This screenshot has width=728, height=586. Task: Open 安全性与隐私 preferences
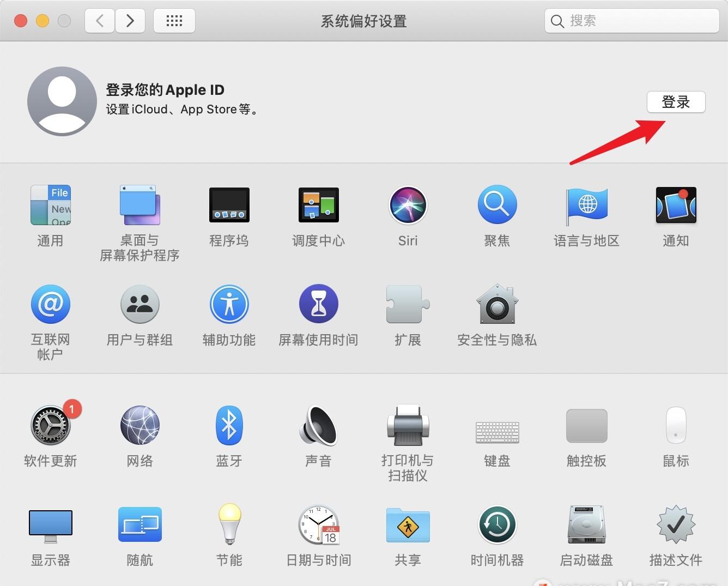[x=497, y=304]
